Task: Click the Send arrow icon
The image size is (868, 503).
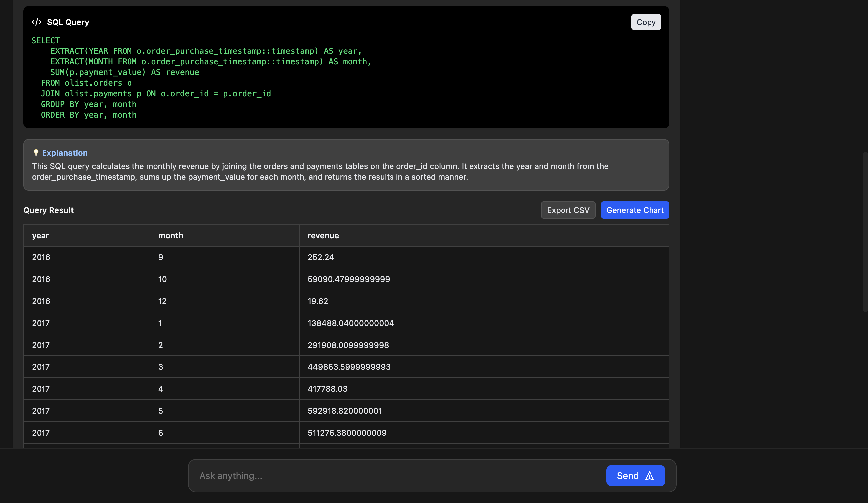Action: pos(649,476)
